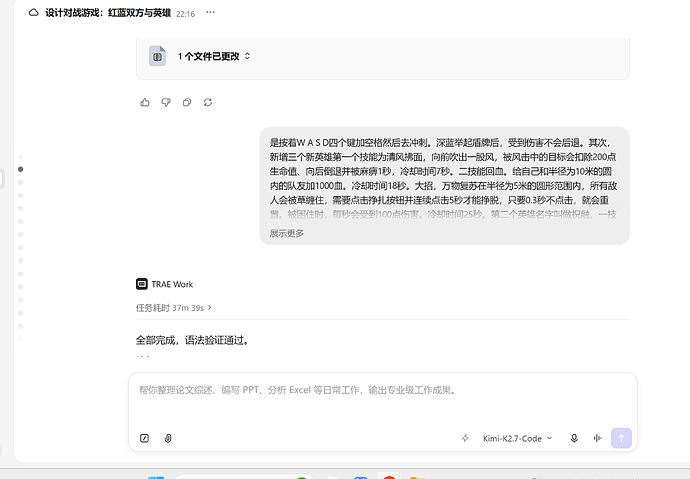
Task: Click the file icon in changed files card
Action: pos(157,56)
